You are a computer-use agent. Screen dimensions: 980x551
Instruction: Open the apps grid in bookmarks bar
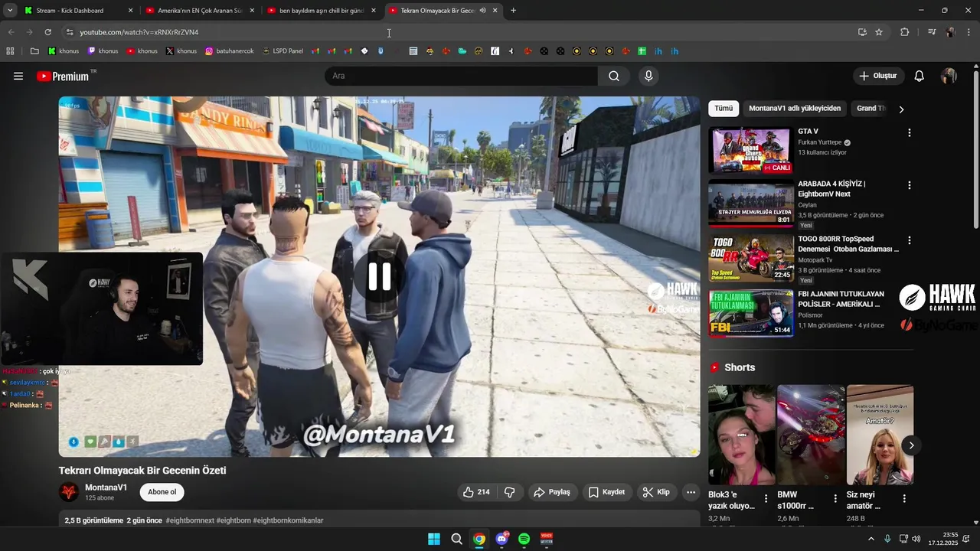tap(10, 51)
